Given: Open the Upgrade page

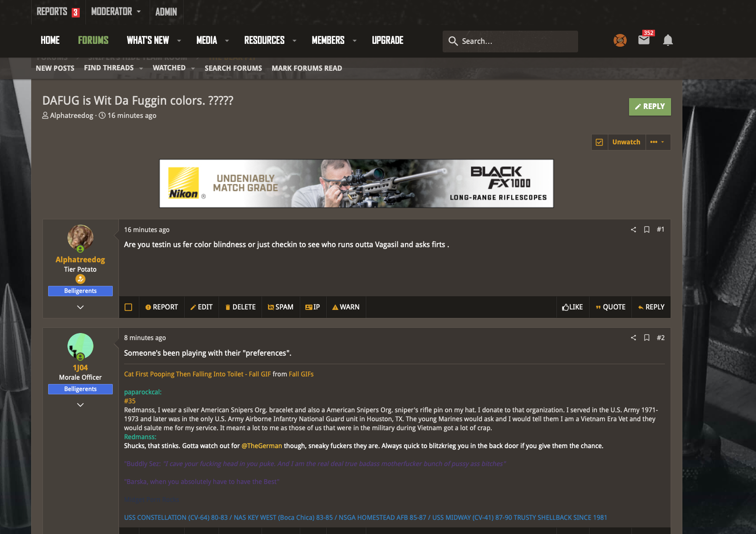Looking at the screenshot, I should [x=387, y=40].
